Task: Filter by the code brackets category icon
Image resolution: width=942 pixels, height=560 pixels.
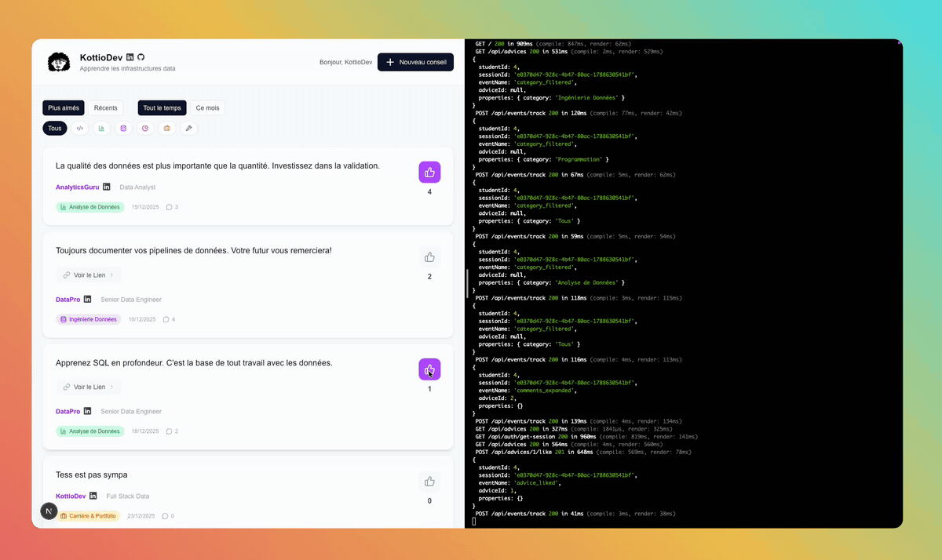Action: tap(79, 128)
